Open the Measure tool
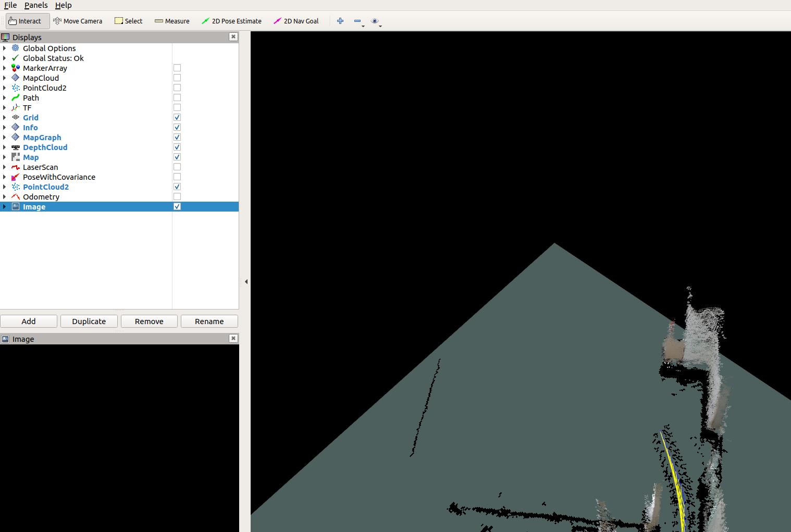 (172, 21)
